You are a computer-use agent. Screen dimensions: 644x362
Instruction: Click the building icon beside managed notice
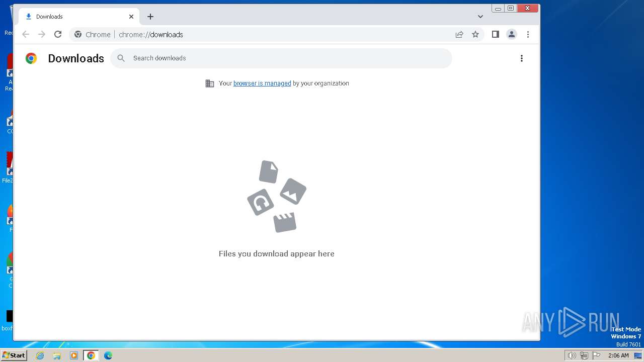pyautogui.click(x=210, y=83)
